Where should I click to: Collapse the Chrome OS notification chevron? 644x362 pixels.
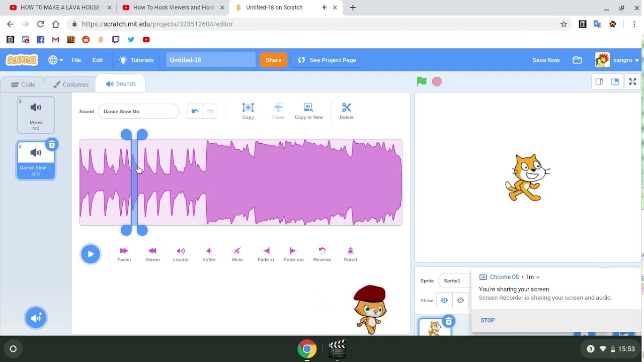tap(538, 277)
